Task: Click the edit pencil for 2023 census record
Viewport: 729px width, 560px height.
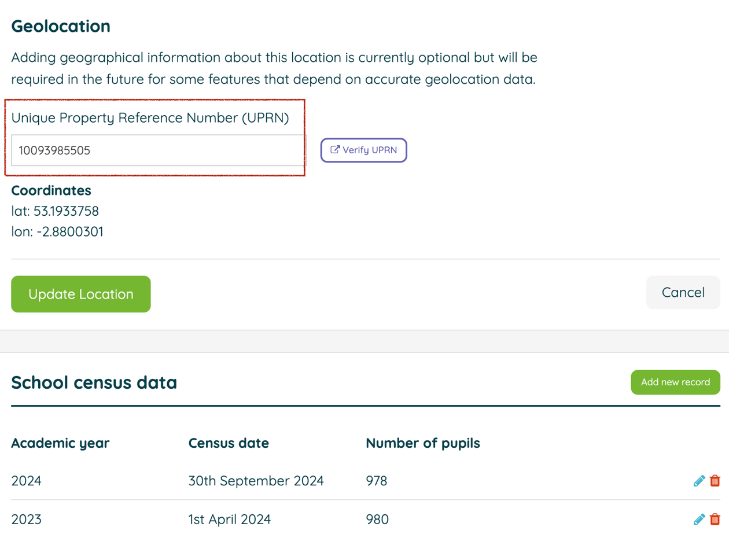Action: [x=699, y=520]
